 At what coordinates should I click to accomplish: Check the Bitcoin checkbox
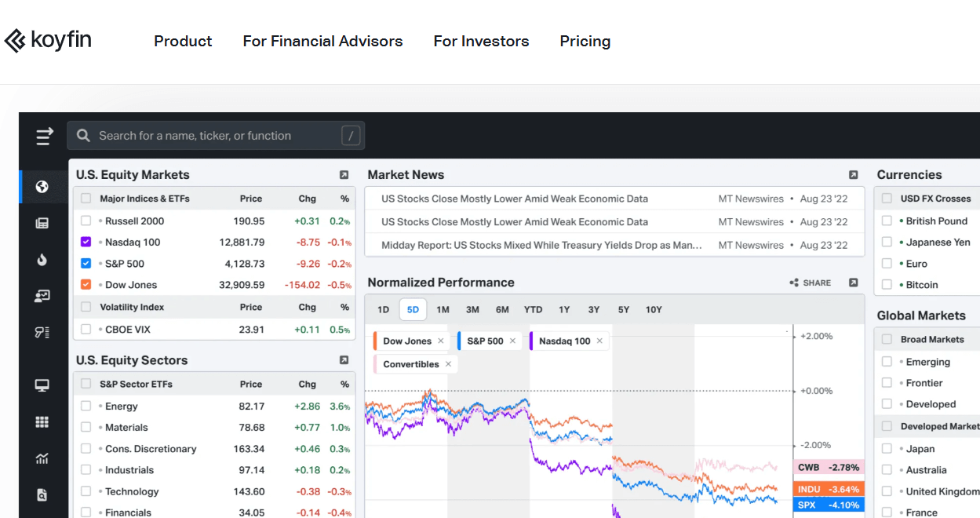pos(887,285)
